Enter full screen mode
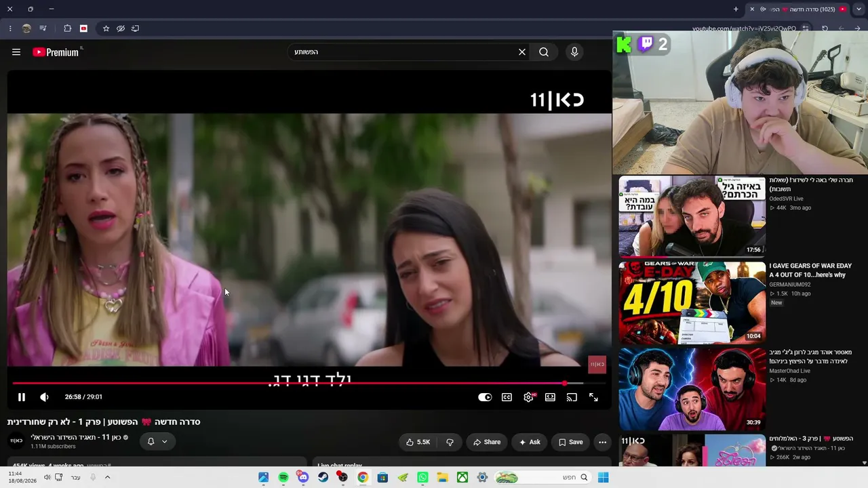Screen dimensions: 868x488 593,397
